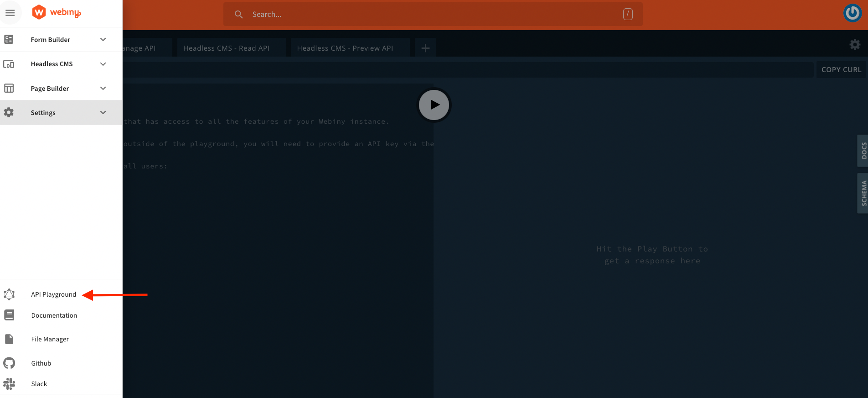Open the SCHEMA side panel
868x398 pixels.
pyautogui.click(x=863, y=193)
